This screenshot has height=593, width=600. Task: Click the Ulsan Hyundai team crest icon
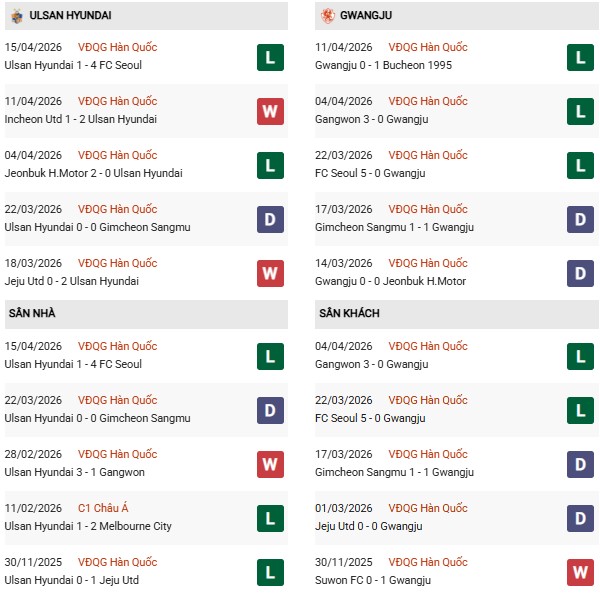click(17, 16)
